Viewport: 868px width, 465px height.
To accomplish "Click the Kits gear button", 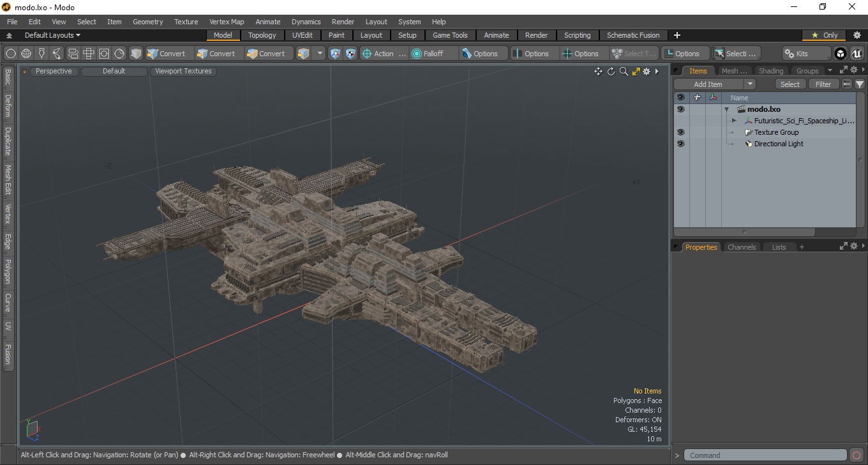I will (x=806, y=54).
